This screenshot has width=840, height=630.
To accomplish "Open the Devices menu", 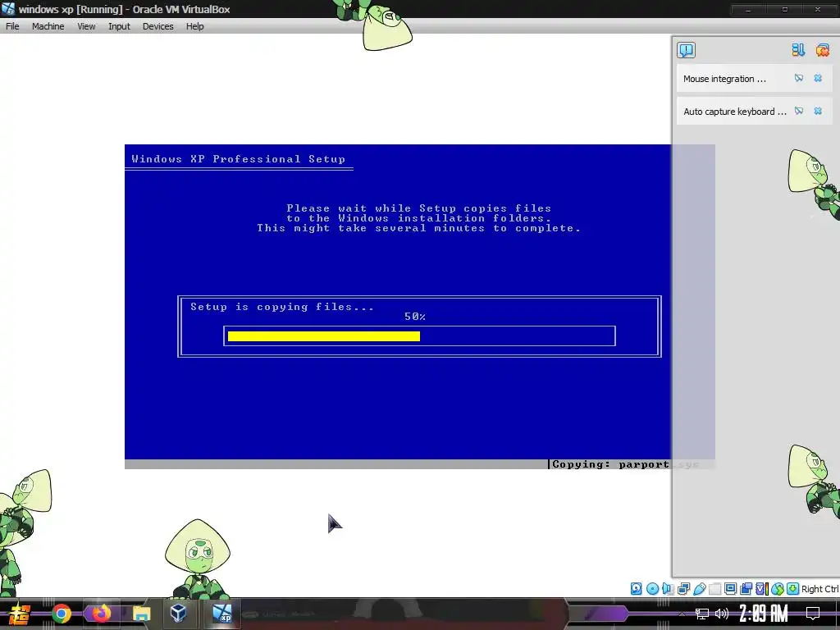I will pos(157,26).
